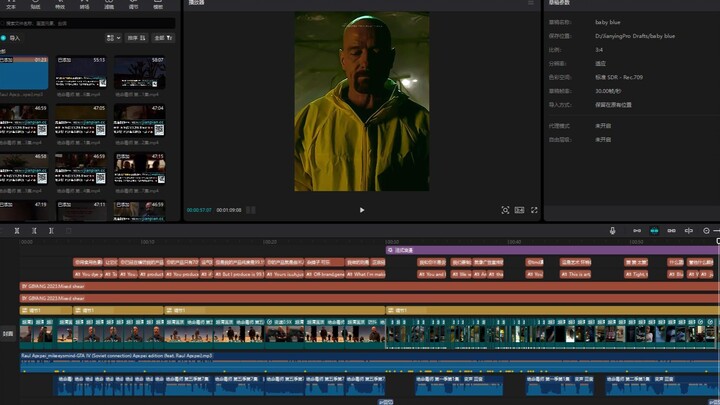Click the delete-left trim tool
The height and width of the screenshot is (405, 720).
pos(34,231)
